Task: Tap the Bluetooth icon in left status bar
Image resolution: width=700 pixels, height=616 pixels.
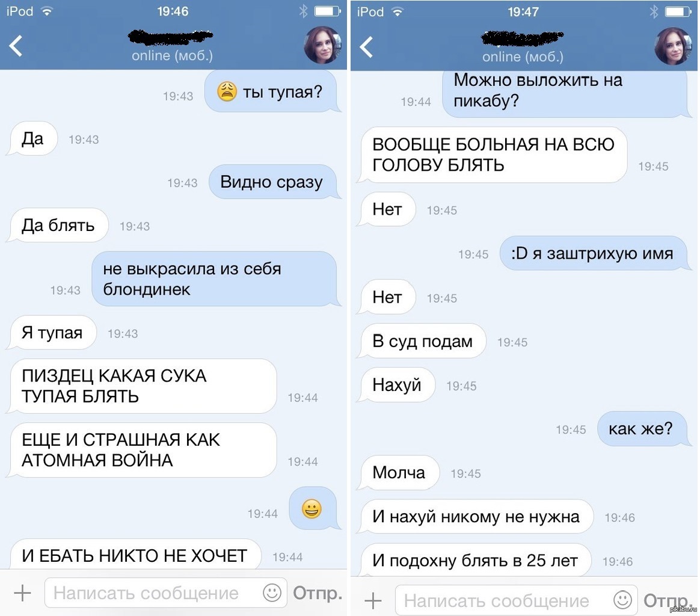Action: click(304, 11)
